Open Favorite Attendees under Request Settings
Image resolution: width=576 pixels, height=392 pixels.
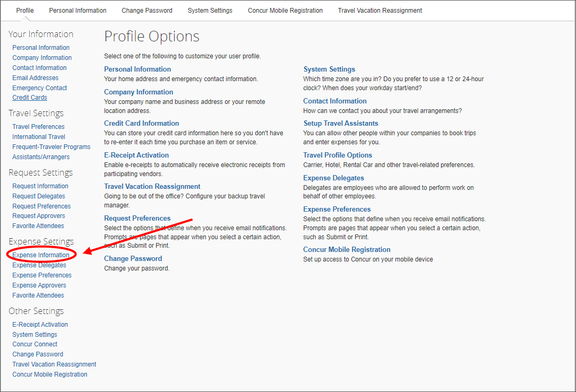(x=38, y=226)
